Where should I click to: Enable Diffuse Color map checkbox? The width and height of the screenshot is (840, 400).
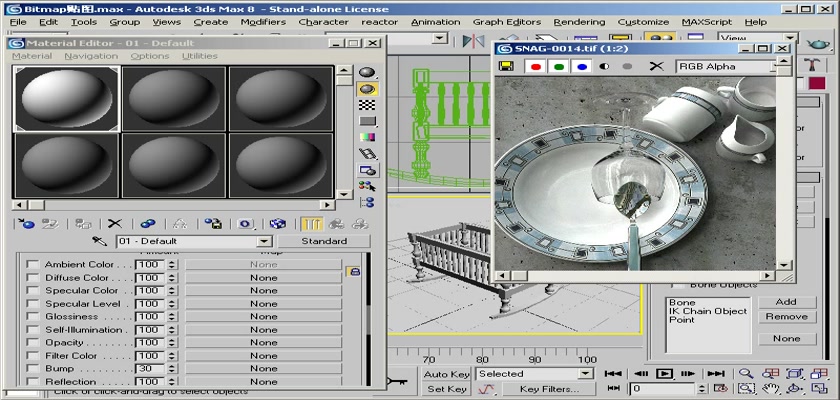coord(33,277)
